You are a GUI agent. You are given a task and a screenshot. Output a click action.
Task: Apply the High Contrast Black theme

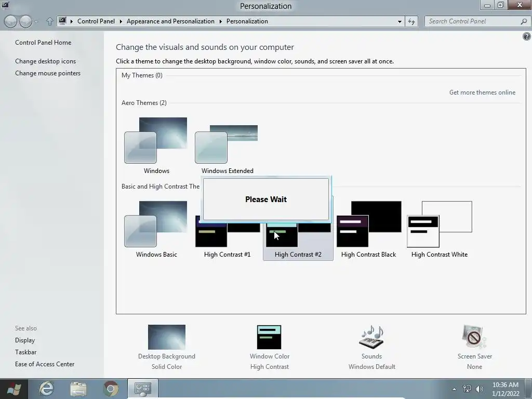[x=369, y=229]
